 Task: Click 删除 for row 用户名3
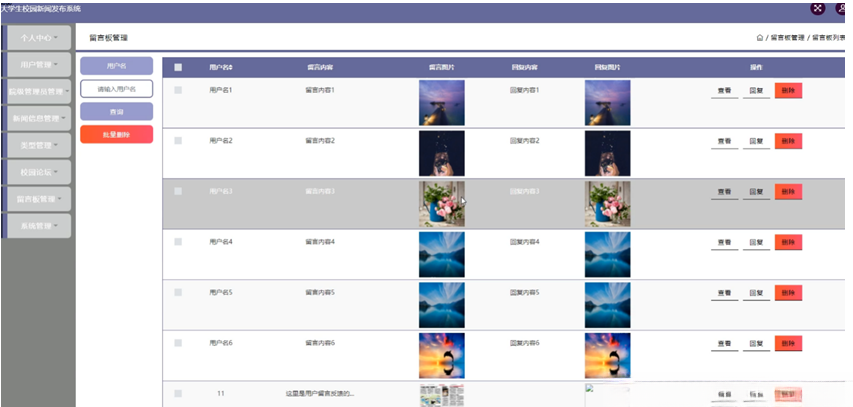coord(788,192)
